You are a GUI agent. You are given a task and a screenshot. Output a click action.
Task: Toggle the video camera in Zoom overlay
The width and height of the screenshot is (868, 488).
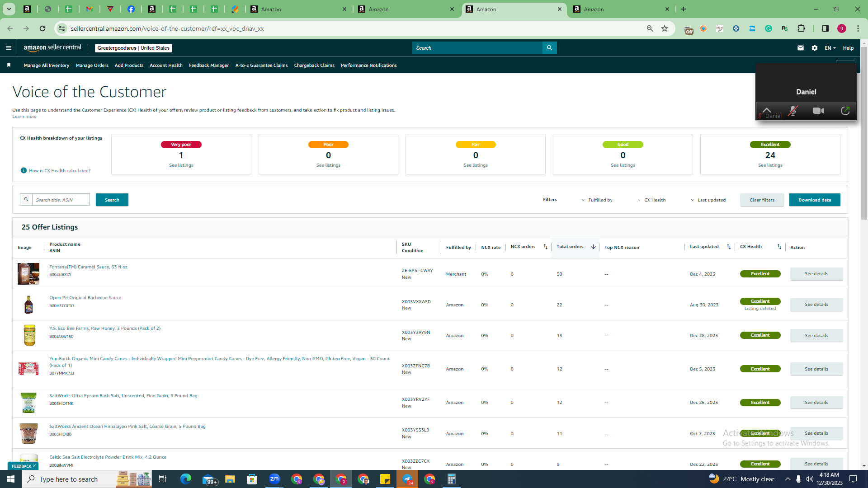pos(818,111)
